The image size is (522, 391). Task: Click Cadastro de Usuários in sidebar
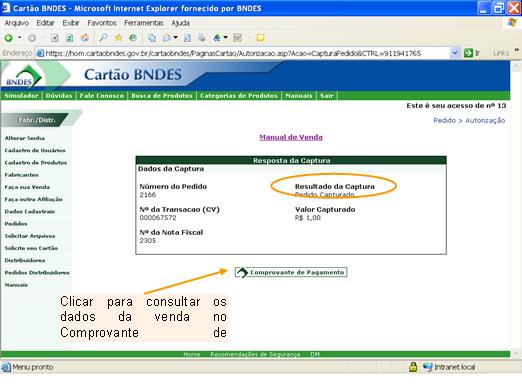35,150
